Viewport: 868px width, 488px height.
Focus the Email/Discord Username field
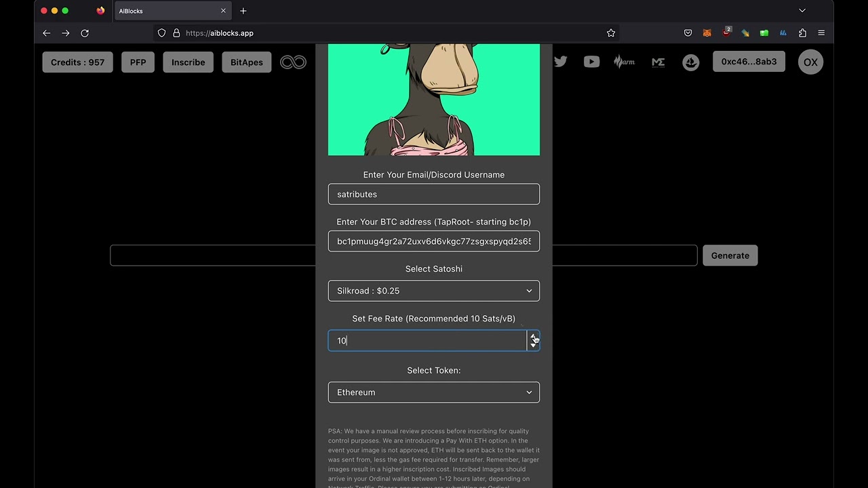pyautogui.click(x=434, y=194)
